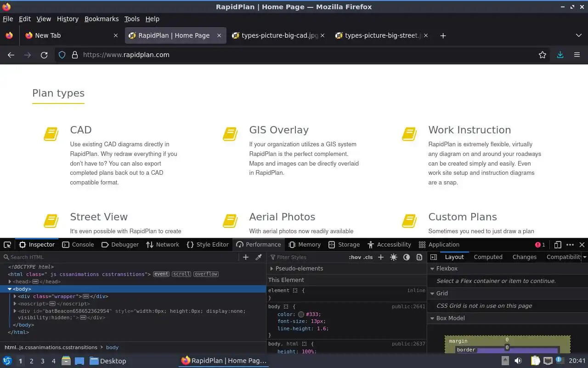Open the Accessibility panel

[x=390, y=245]
